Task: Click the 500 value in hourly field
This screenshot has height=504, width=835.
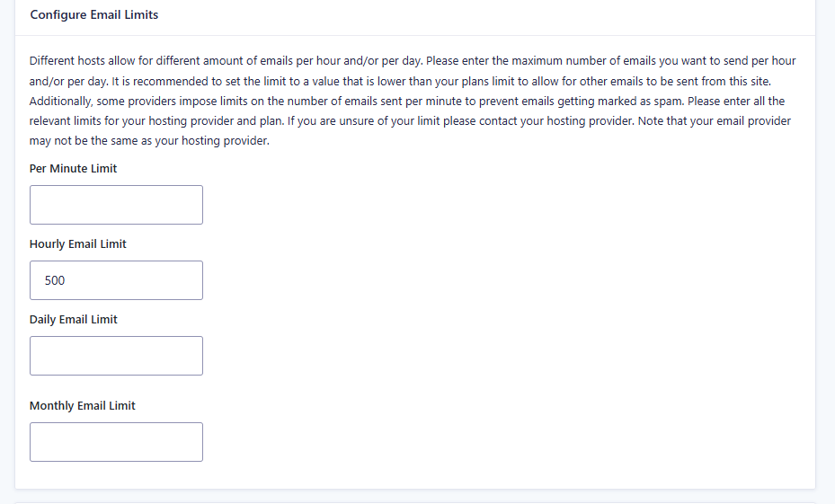Action: pos(55,280)
